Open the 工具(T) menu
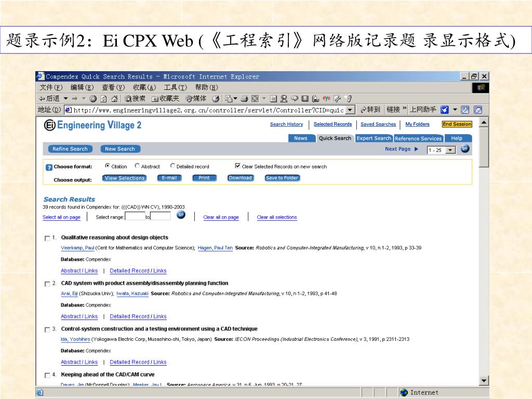Viewport: 532px width, 399px height. pos(175,87)
